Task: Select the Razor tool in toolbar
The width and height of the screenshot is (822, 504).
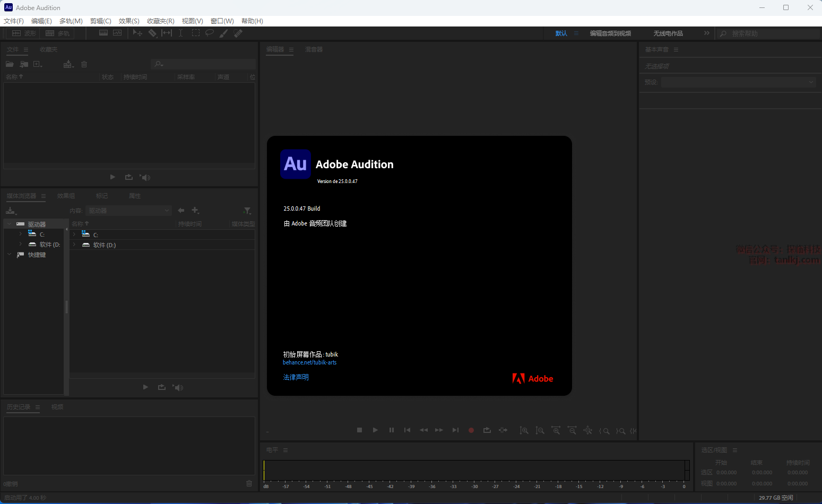Action: coord(152,33)
